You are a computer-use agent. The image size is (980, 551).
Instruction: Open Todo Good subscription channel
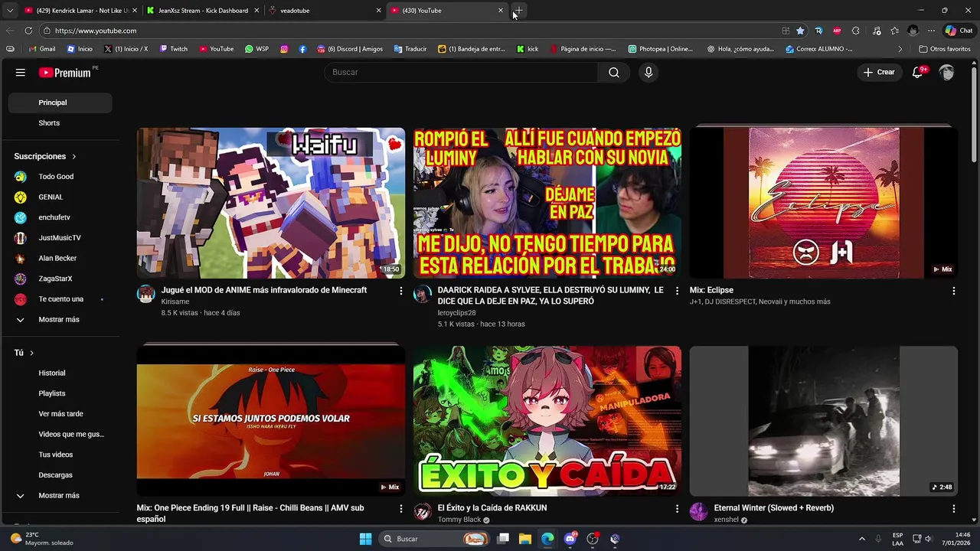(60, 177)
